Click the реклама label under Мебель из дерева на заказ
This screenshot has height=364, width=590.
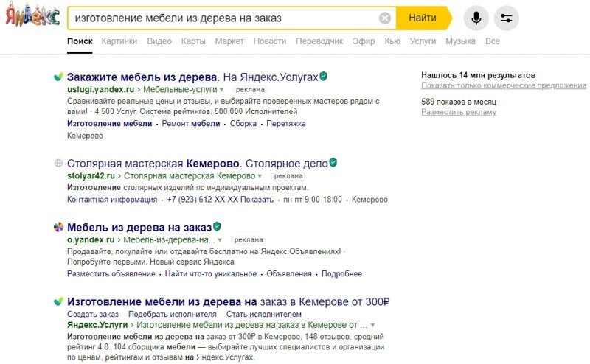click(249, 239)
